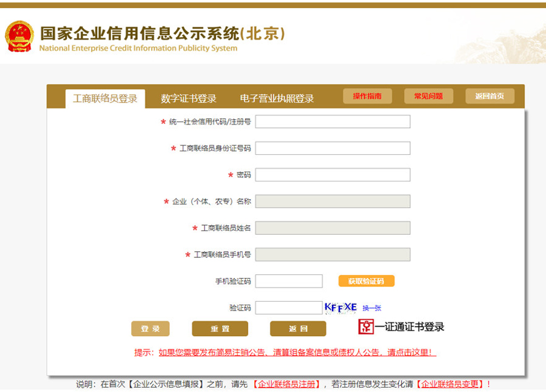Click the national emblem logo

pos(19,36)
